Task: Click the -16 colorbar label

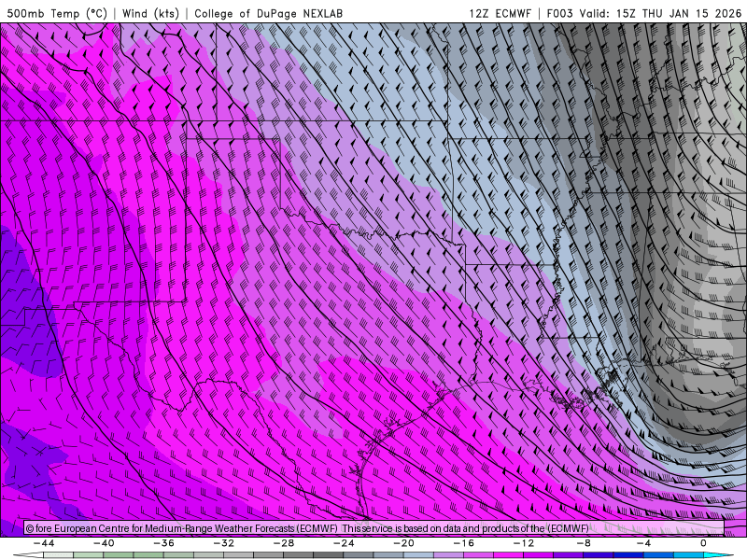Action: click(464, 543)
